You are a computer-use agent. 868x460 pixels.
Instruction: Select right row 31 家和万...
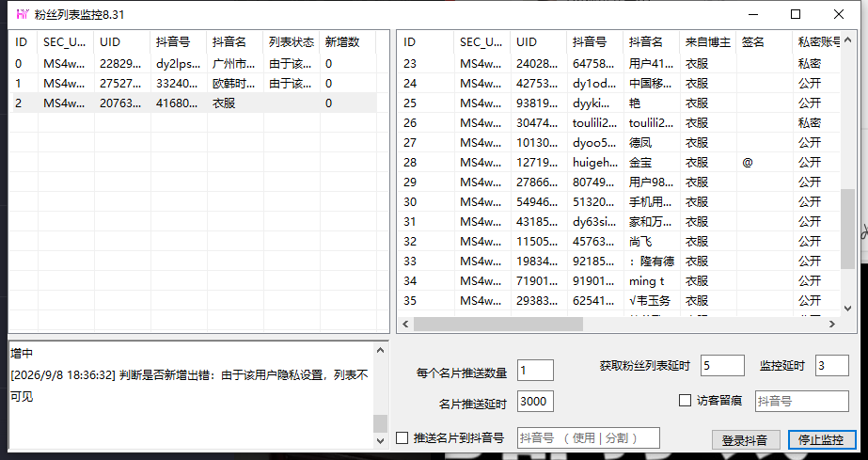click(620, 222)
